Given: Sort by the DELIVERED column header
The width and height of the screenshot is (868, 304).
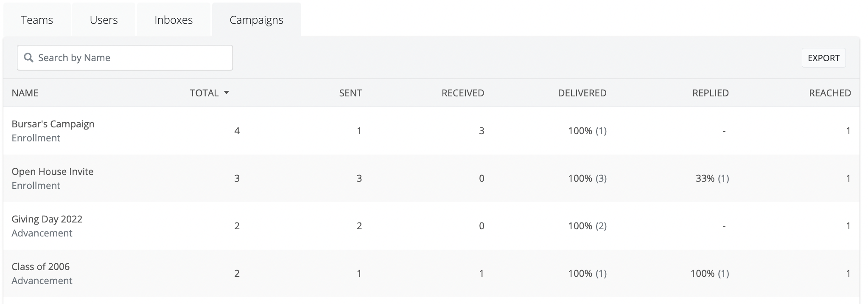Looking at the screenshot, I should [582, 93].
